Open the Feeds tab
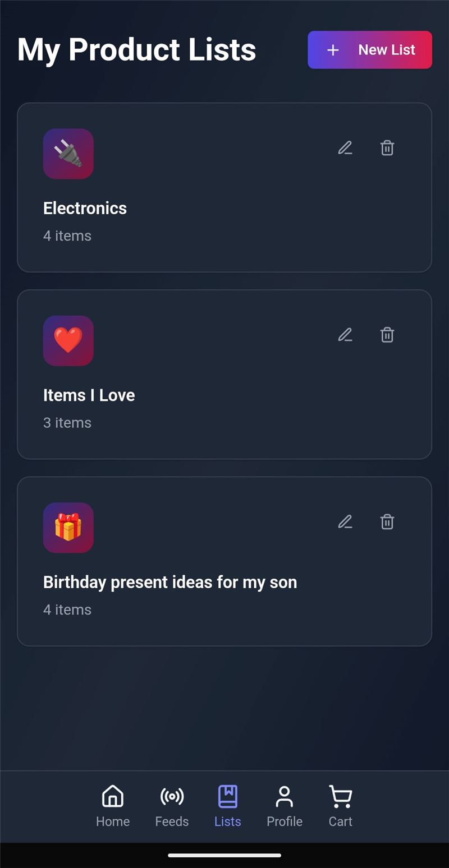Viewport: 449px width, 868px height. 172,806
